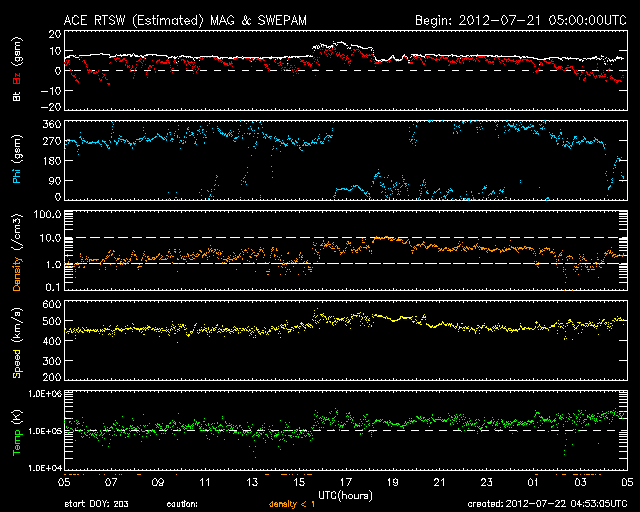Click the '0.1' tick on the Density axis
Viewport: 640px width, 512px height.
point(53,287)
